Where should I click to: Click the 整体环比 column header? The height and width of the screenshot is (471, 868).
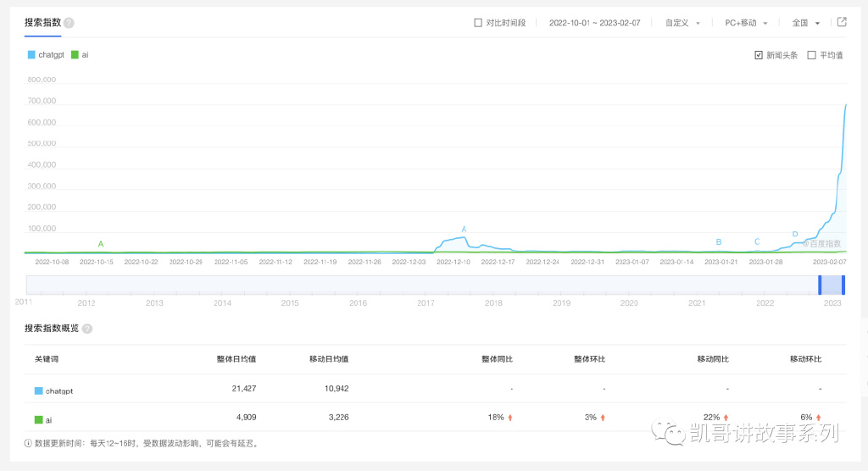tap(590, 359)
